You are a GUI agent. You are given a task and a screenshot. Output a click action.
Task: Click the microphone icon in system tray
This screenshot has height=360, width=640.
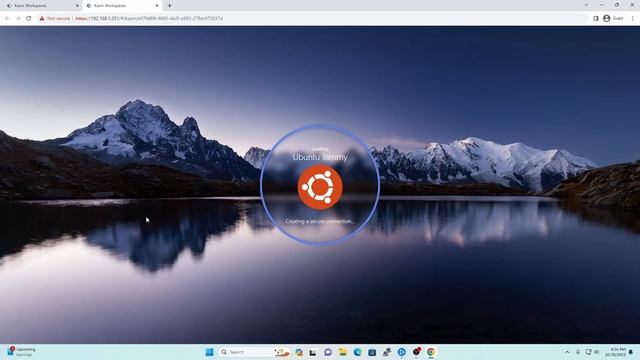tap(578, 352)
